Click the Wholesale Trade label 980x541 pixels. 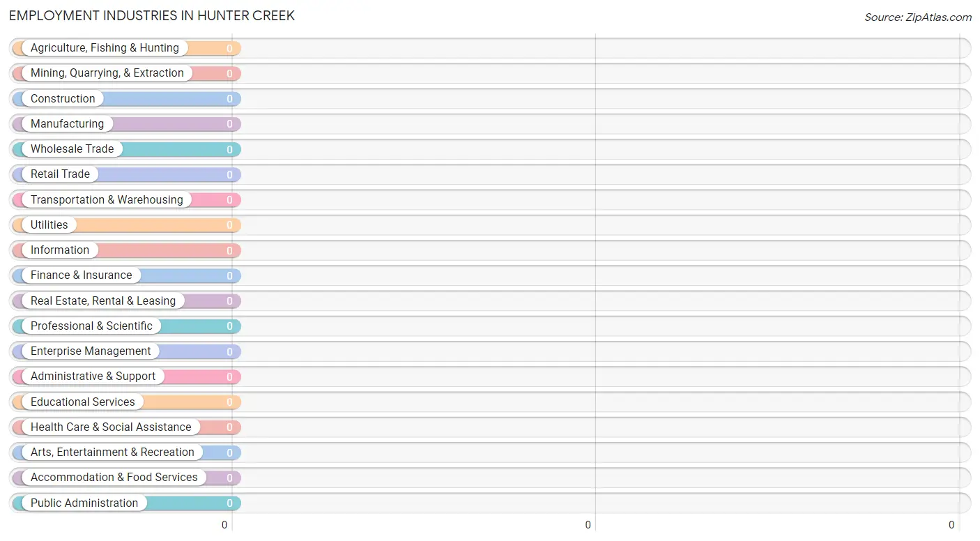72,149
